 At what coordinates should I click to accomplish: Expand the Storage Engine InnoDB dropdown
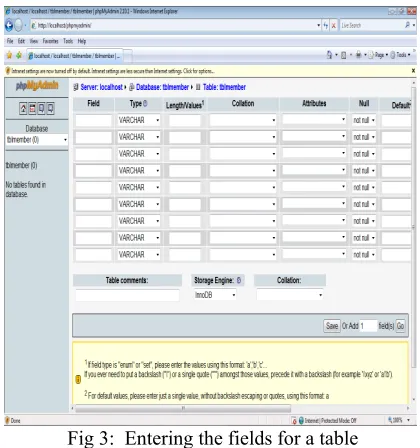click(215, 295)
